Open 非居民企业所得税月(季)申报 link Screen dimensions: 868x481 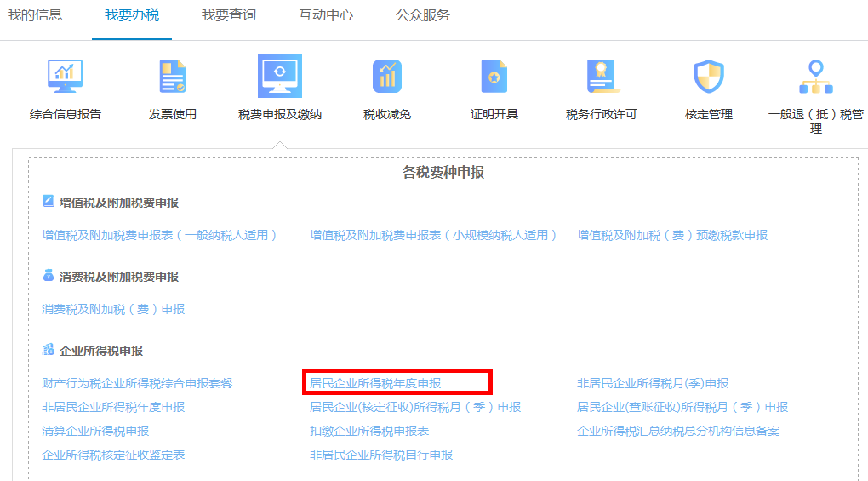[653, 383]
